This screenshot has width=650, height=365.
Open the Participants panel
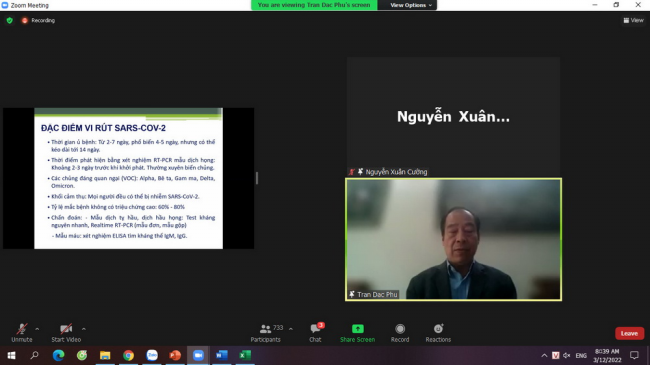click(266, 333)
